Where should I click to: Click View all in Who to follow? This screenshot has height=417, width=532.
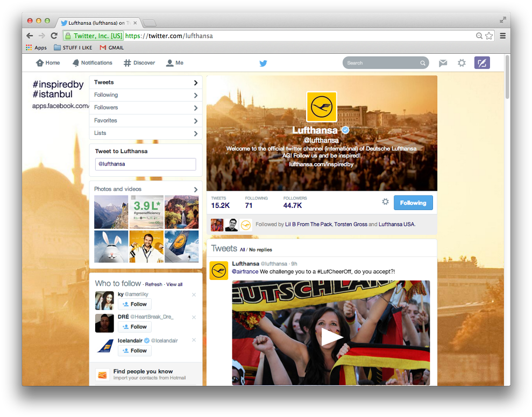coord(174,284)
